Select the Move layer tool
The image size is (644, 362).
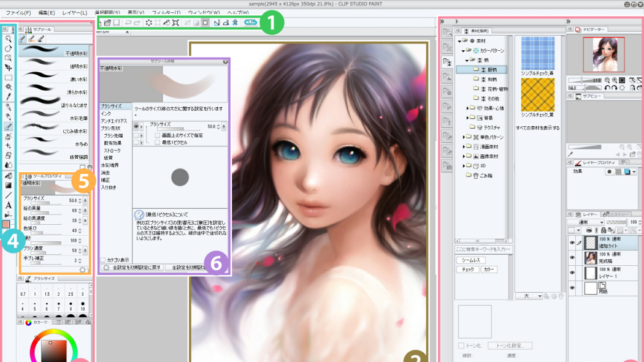[x=8, y=67]
